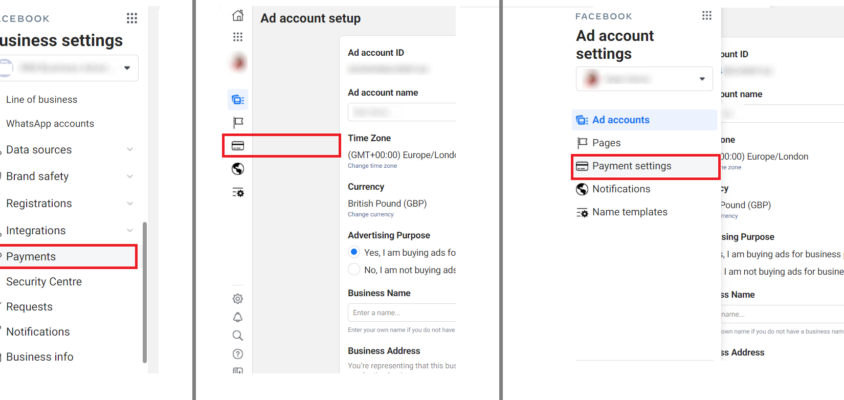Select "Yes, I am buying ads" radio button
Image resolution: width=844 pixels, height=400 pixels.
tap(354, 253)
